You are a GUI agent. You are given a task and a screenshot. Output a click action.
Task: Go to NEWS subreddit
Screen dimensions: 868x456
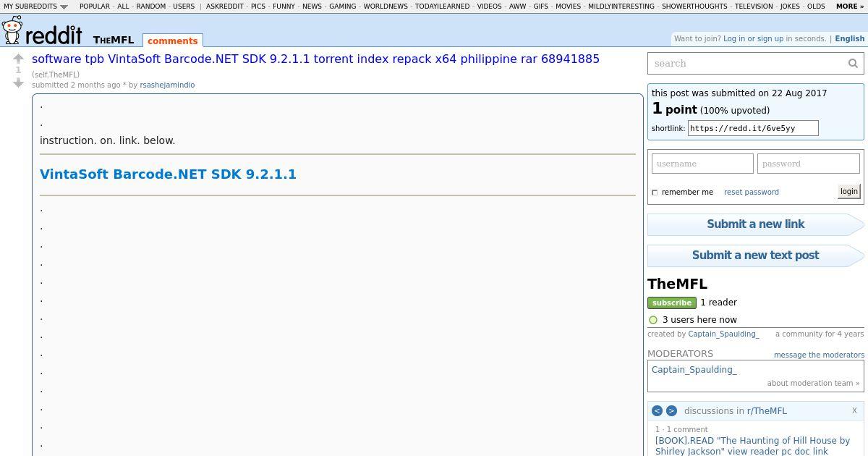312,7
